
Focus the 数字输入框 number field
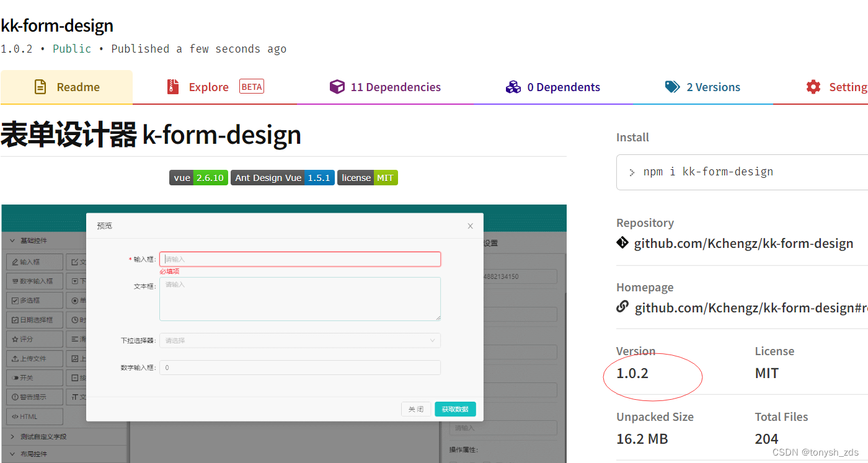pyautogui.click(x=300, y=368)
